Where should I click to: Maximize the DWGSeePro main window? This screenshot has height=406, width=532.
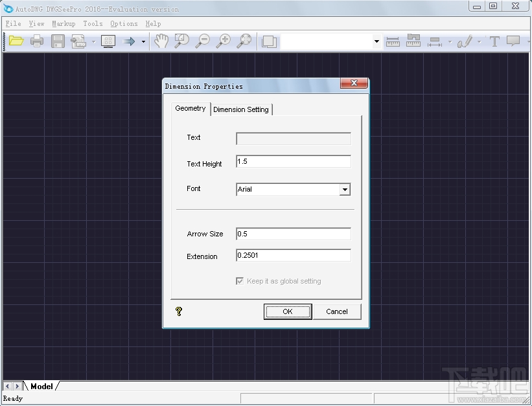tap(493, 6)
